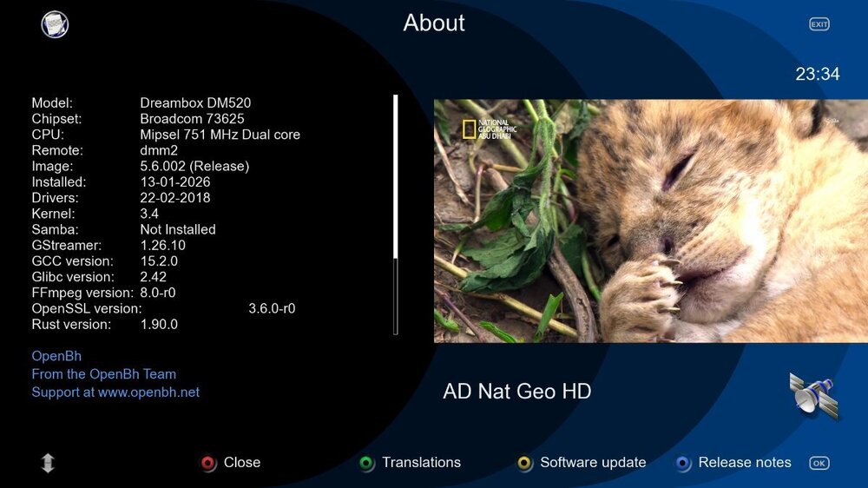
Task: Click the Rust version 1.90.0
Action: point(159,325)
